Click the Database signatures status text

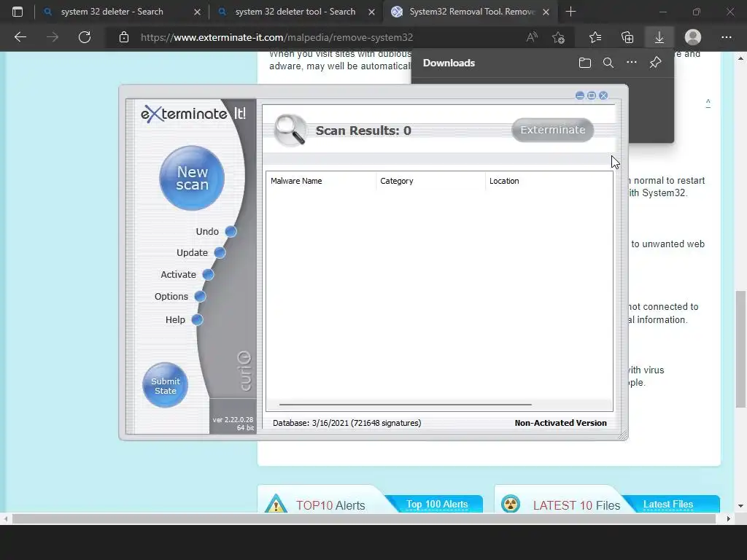tap(347, 423)
